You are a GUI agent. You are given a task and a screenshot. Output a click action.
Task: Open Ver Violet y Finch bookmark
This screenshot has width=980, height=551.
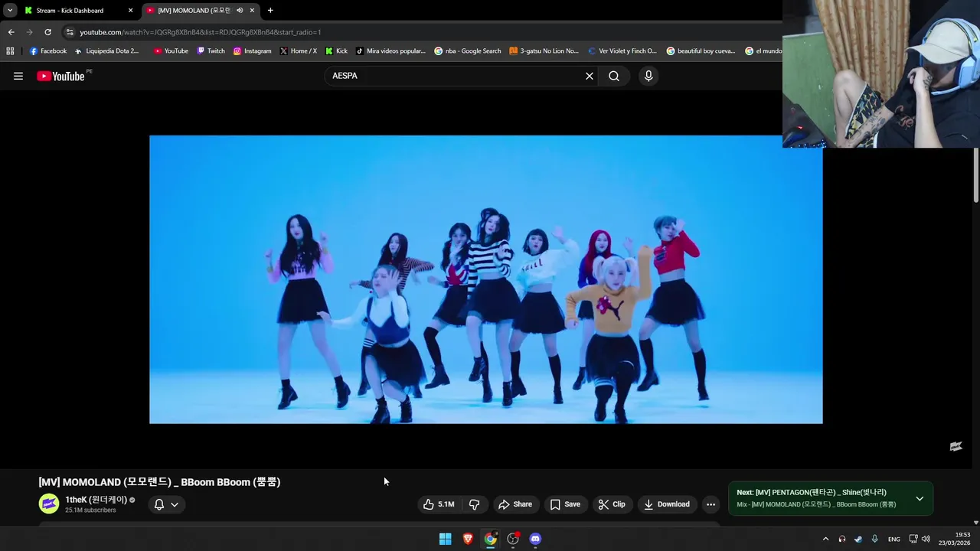622,51
